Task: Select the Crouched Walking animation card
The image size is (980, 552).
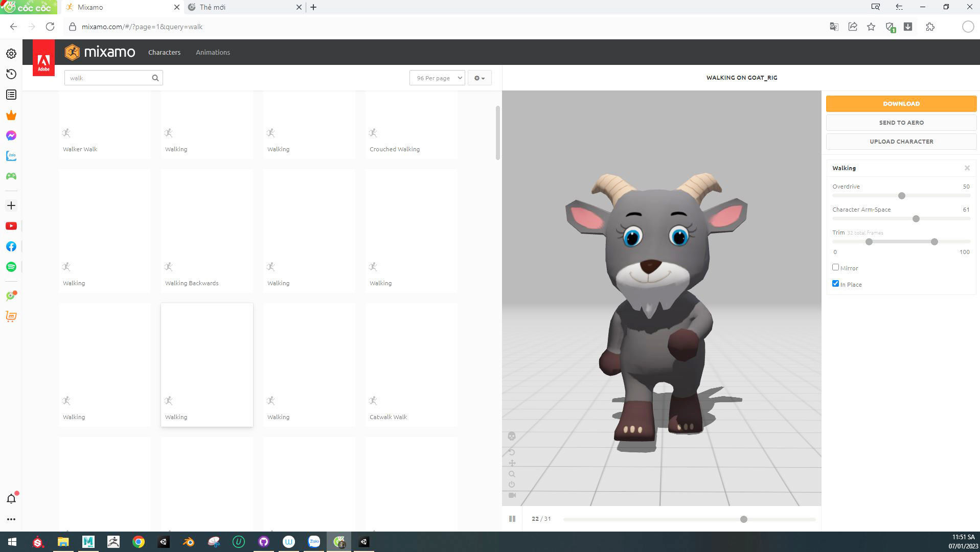Action: pos(412,125)
